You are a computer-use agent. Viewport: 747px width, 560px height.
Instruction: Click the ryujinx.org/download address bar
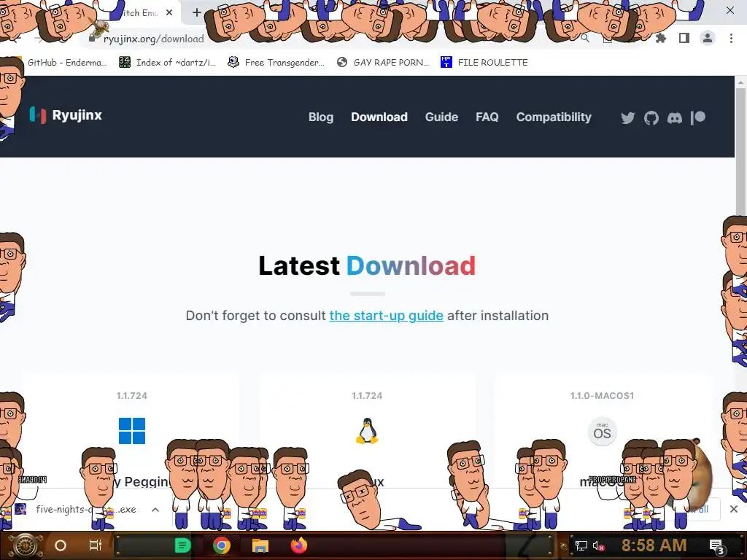click(x=154, y=39)
